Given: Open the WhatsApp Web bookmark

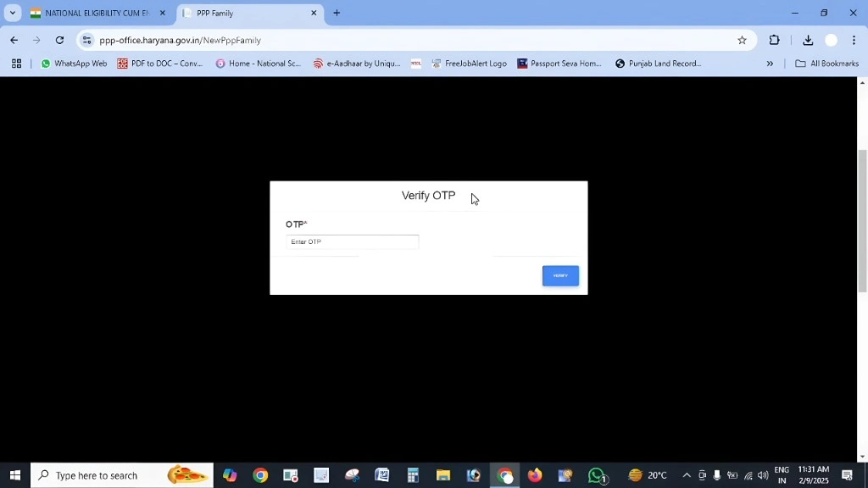Looking at the screenshot, I should (74, 63).
